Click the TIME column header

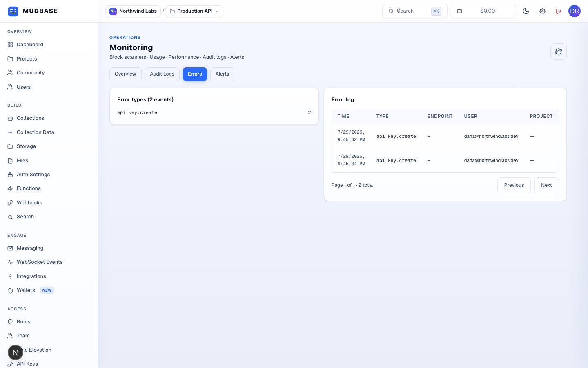pos(343,117)
